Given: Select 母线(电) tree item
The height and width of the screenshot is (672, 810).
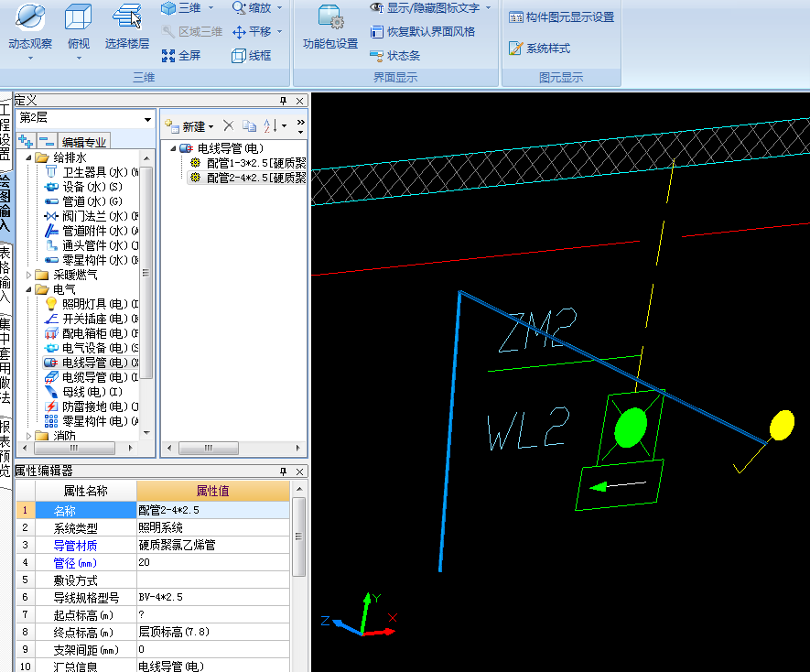Looking at the screenshot, I should pos(83,392).
